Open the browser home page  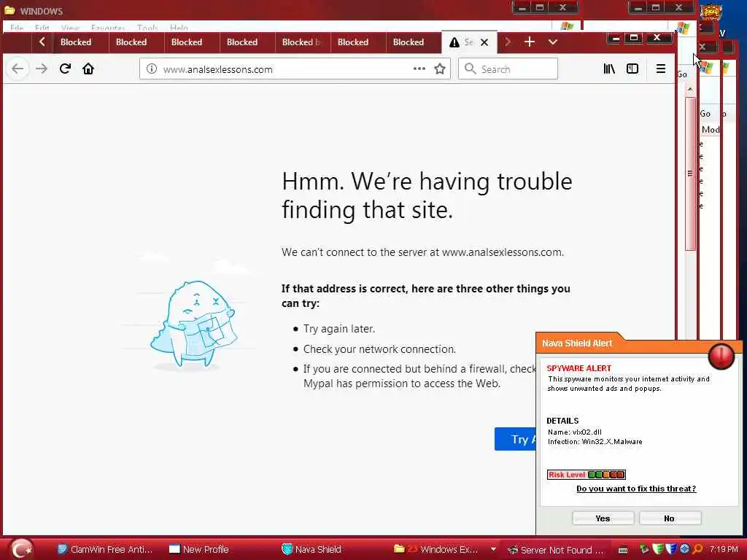click(88, 69)
